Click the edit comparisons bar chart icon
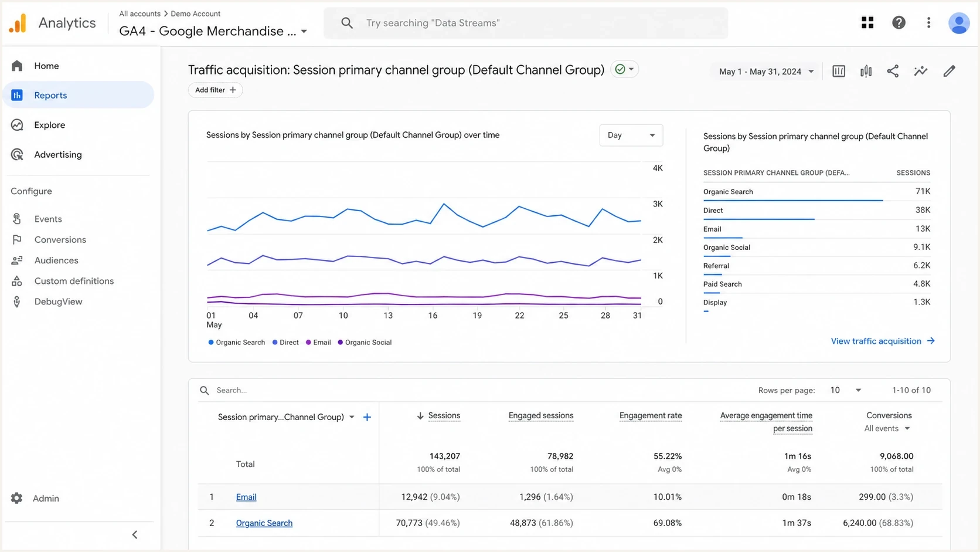The height and width of the screenshot is (552, 980). (866, 72)
